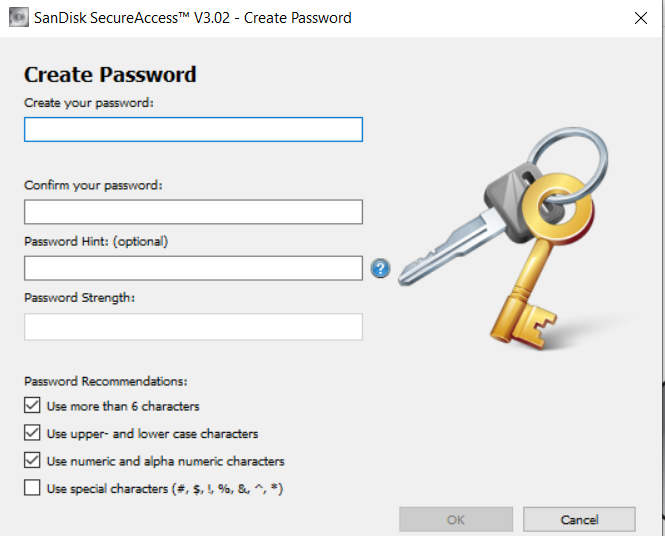Toggle 'Use numeric and alpha numeric characters'
Viewport: 665px width, 536px height.
tap(32, 461)
